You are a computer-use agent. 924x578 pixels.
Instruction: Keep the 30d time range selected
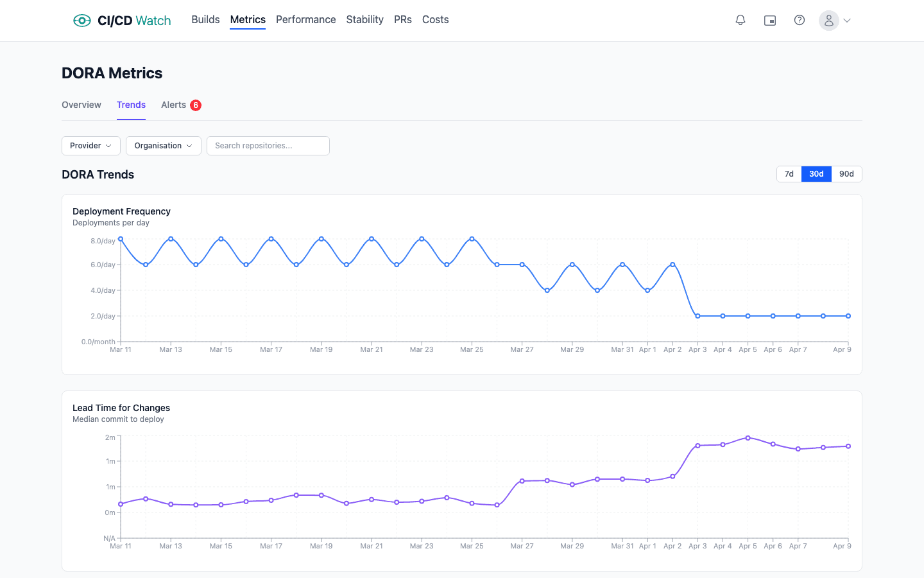(816, 173)
